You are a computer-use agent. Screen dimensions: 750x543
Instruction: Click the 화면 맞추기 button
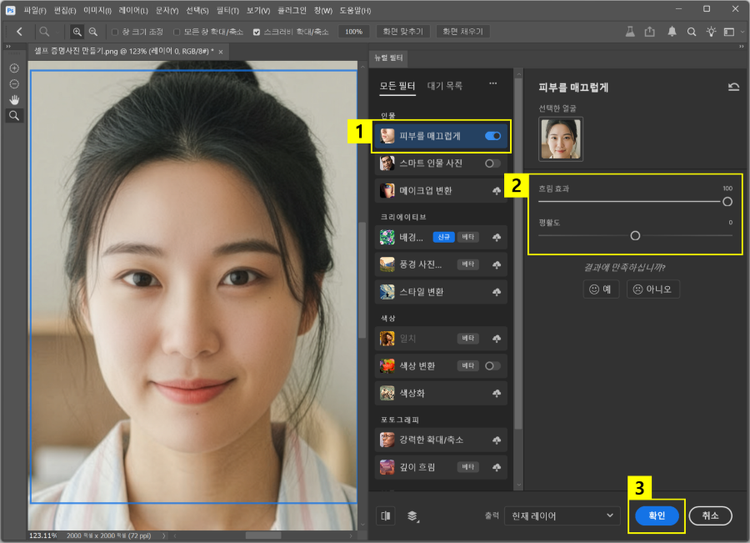(x=403, y=32)
